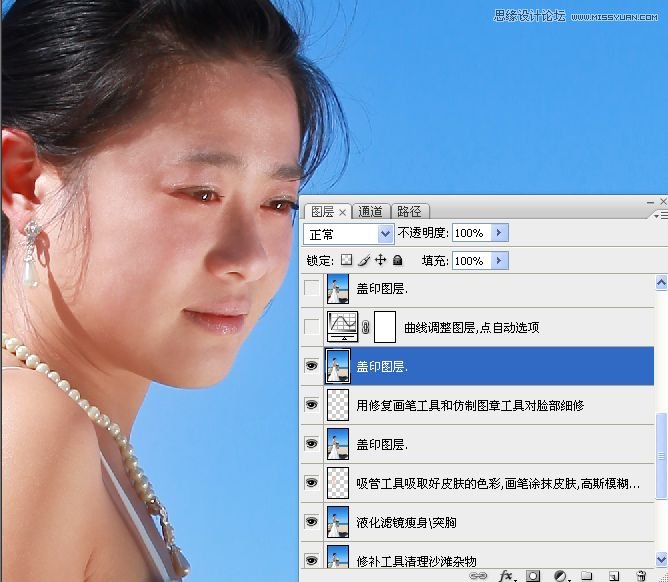Click the 用修复画笔工具 layer thumbnail
The height and width of the screenshot is (582, 668).
(x=338, y=405)
